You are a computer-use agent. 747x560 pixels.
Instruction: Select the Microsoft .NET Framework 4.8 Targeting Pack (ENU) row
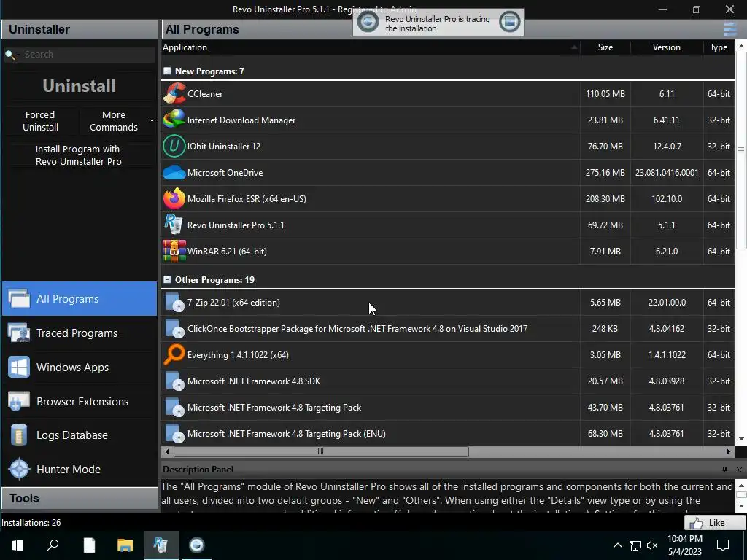click(449, 433)
